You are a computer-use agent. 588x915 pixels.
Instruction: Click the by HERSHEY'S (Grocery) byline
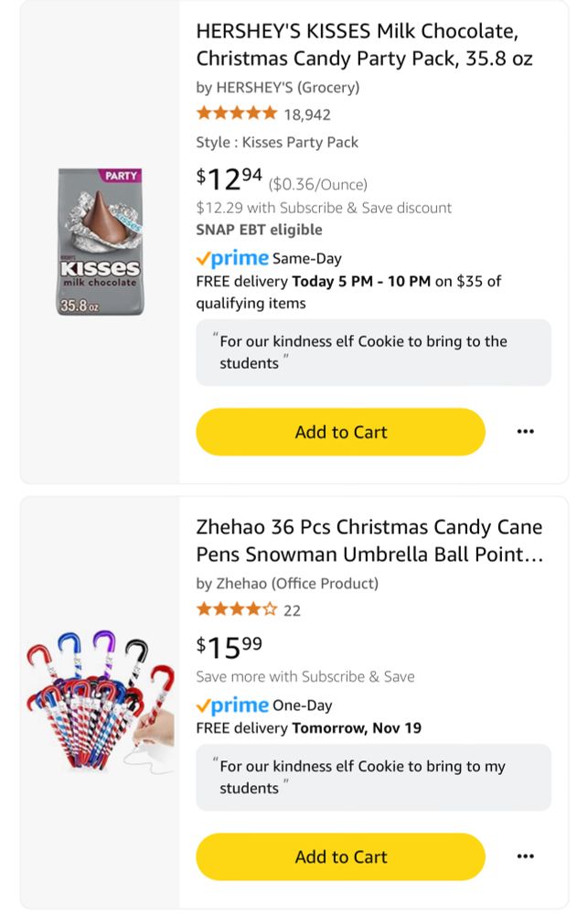(x=277, y=88)
